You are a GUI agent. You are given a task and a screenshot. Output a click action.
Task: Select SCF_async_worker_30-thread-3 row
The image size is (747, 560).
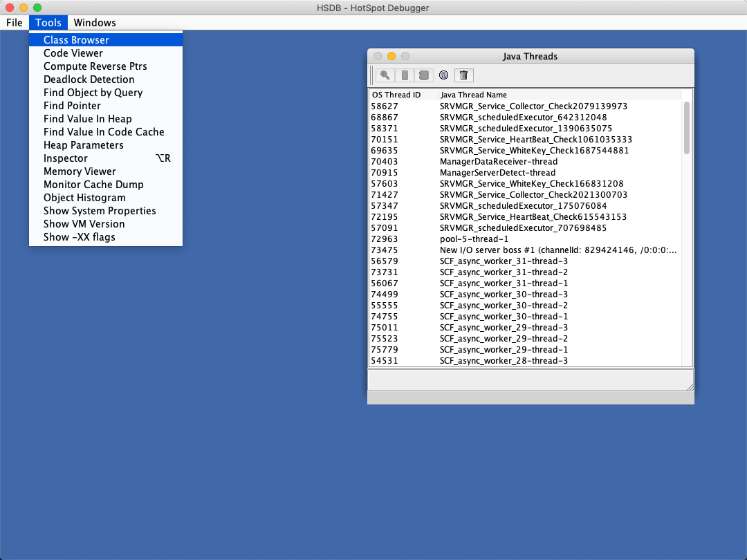point(526,295)
